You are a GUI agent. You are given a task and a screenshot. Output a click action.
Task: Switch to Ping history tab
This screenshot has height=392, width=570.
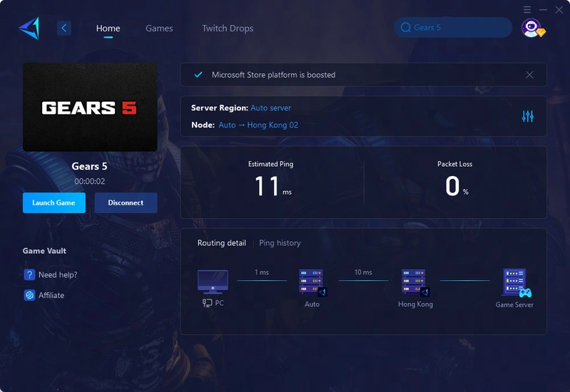[280, 243]
